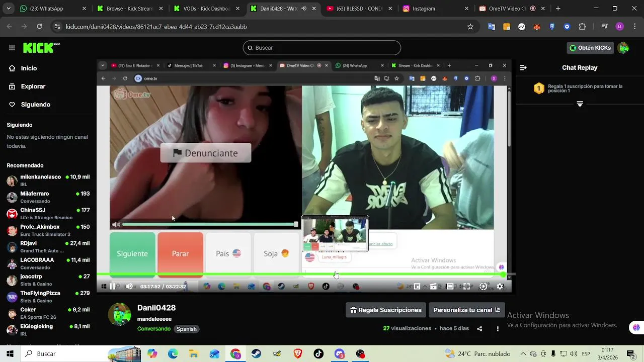Go back to previous page
This screenshot has height=362, width=644.
pyautogui.click(x=10, y=27)
